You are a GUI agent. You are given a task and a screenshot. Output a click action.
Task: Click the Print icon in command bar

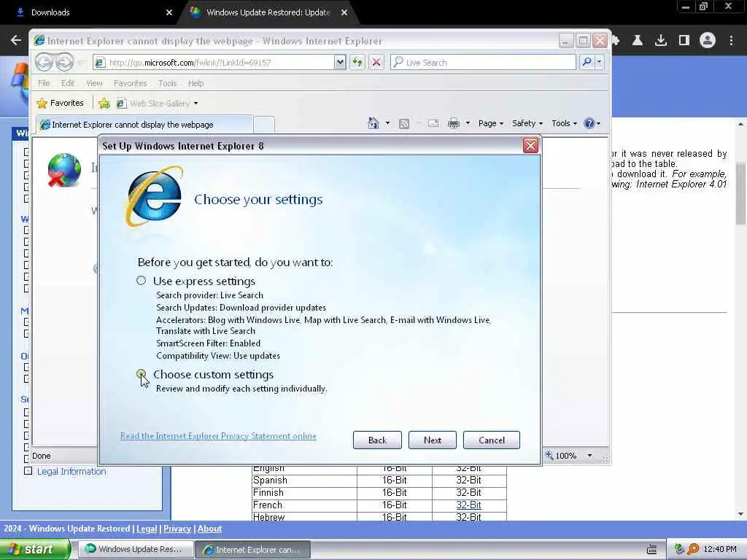click(x=454, y=124)
